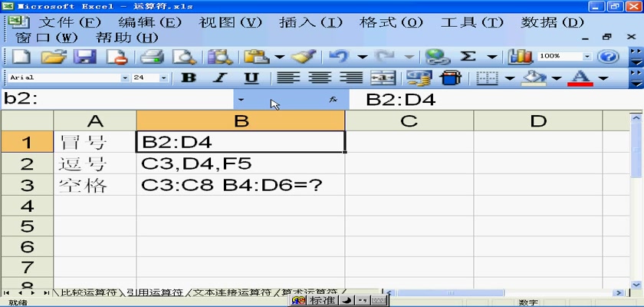Toggle underline formatting
644x307 pixels.
251,78
